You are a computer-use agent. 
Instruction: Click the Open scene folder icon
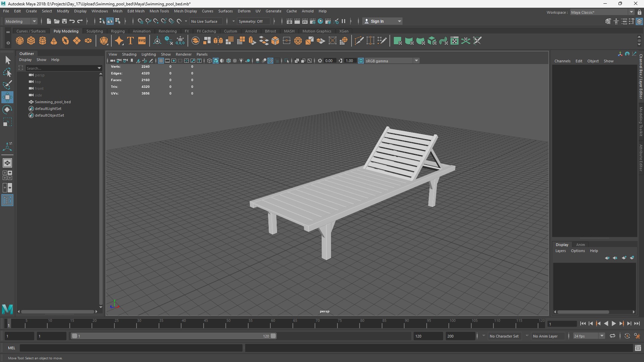point(57,21)
